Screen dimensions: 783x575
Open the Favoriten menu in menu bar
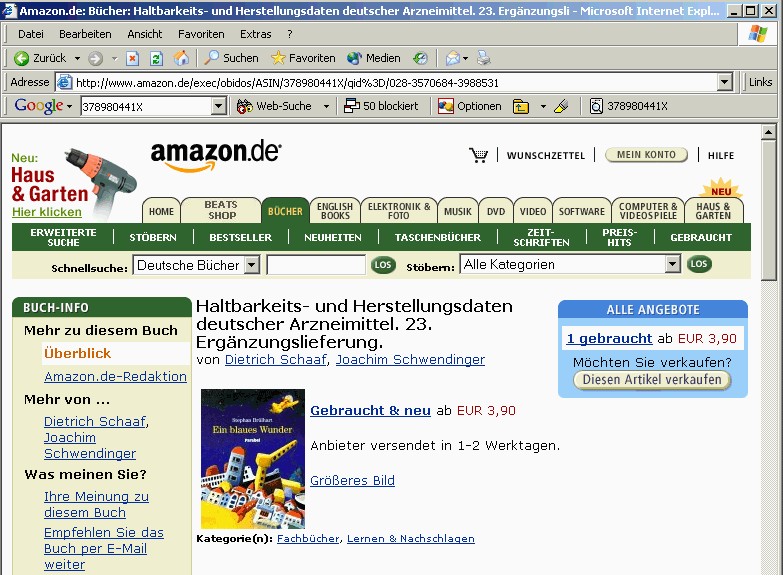(x=201, y=34)
